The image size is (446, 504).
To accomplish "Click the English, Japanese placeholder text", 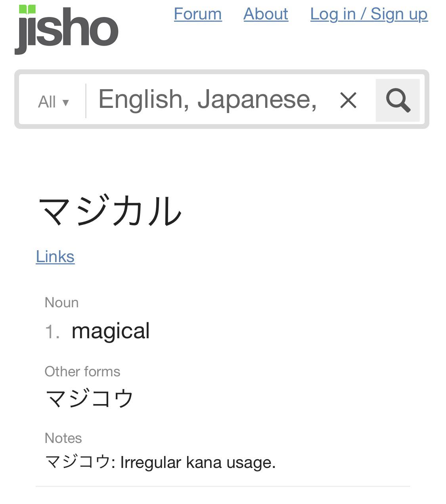I will point(206,99).
